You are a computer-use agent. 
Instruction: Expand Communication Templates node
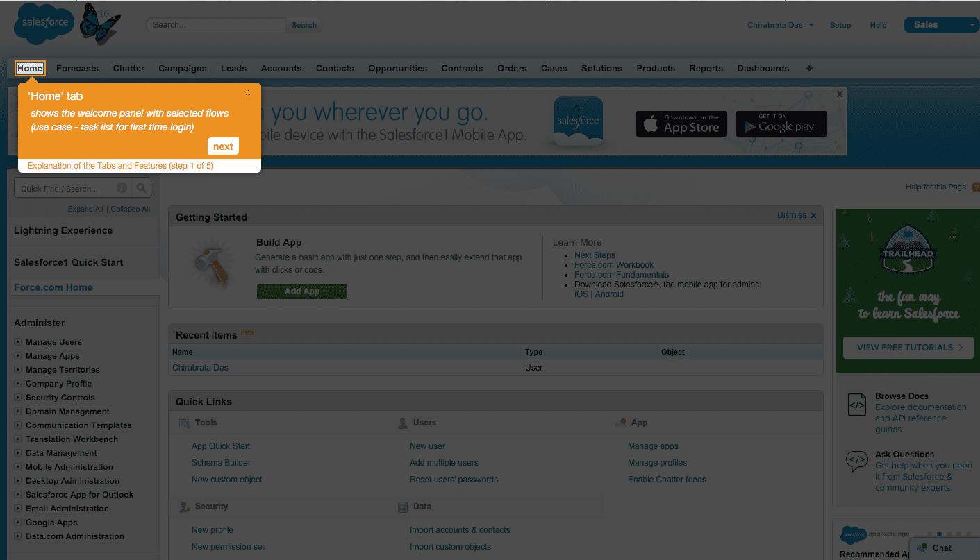18,425
